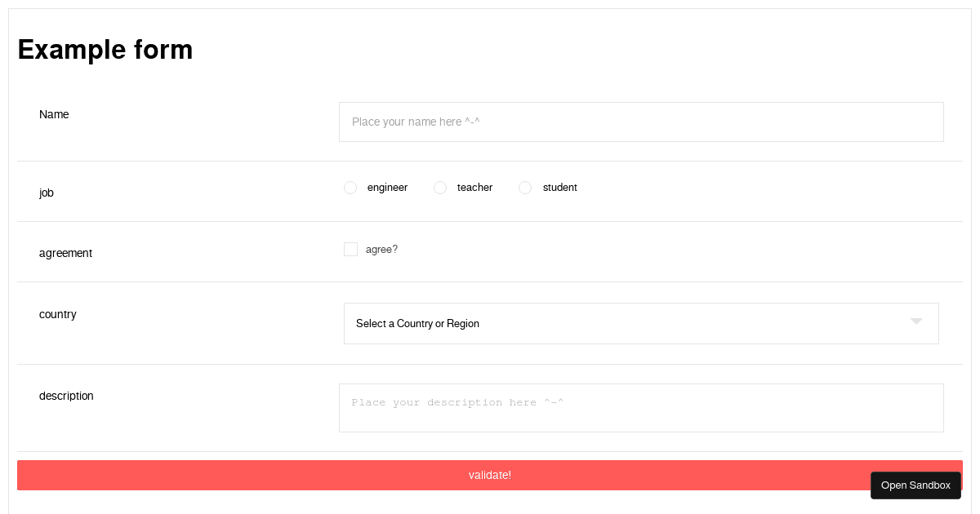This screenshot has height=514, width=980.
Task: Click the country label
Action: 57,314
